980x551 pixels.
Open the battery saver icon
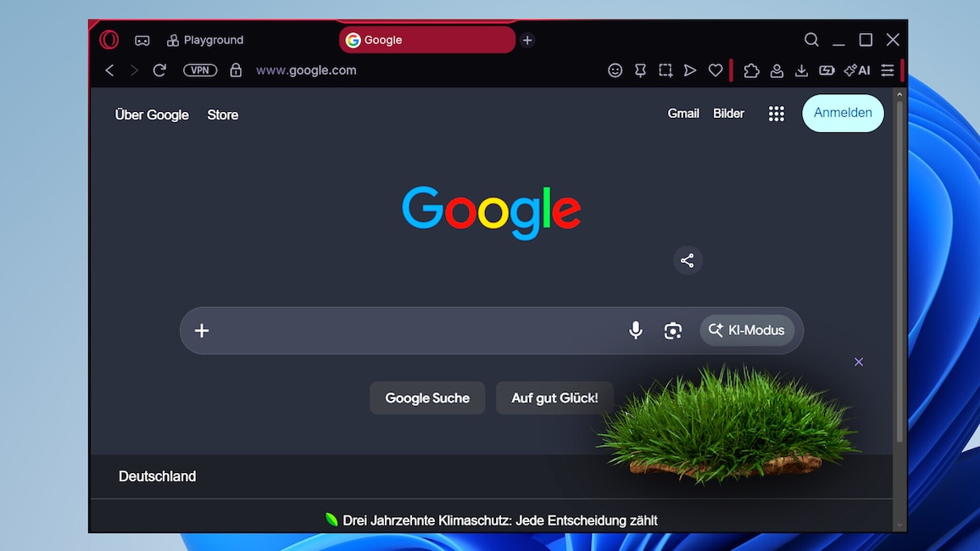click(827, 70)
